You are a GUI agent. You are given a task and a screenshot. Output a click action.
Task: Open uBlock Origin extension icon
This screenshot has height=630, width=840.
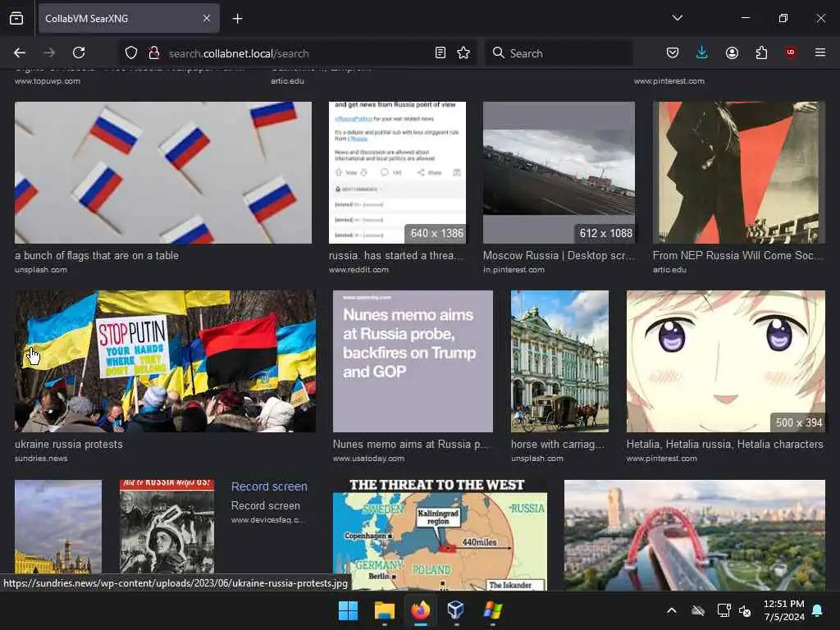(x=790, y=52)
